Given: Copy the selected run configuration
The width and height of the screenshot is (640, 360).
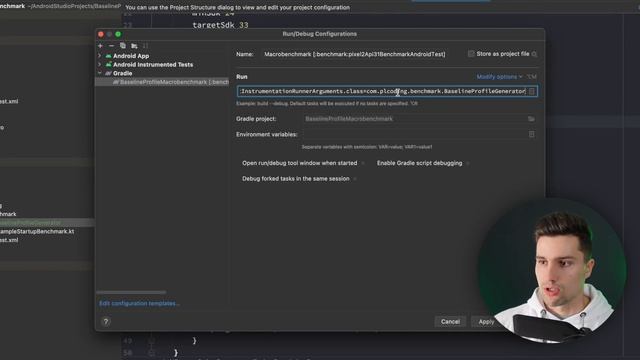Looking at the screenshot, I should [123, 46].
